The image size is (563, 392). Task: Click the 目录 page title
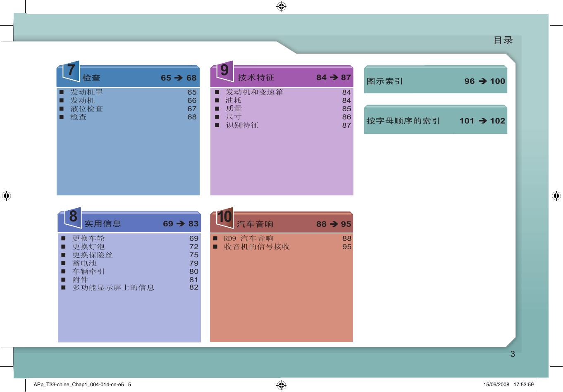(x=503, y=40)
